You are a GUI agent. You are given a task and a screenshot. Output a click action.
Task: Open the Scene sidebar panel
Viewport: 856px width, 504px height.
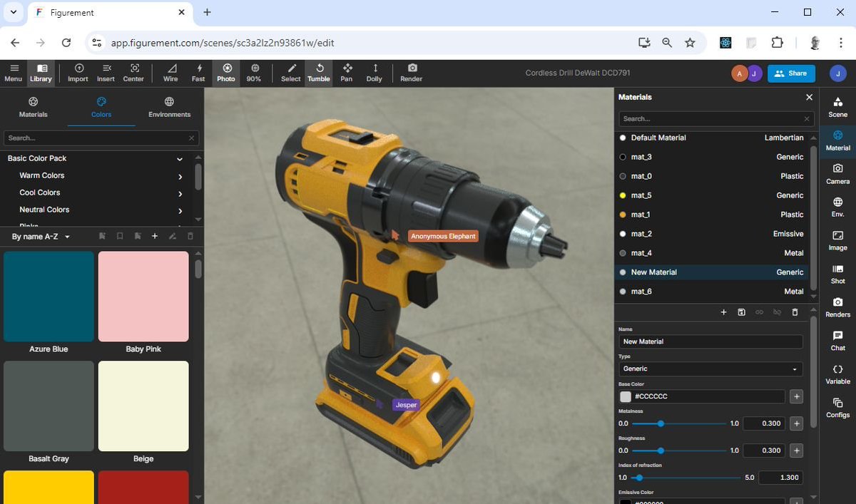(x=837, y=106)
